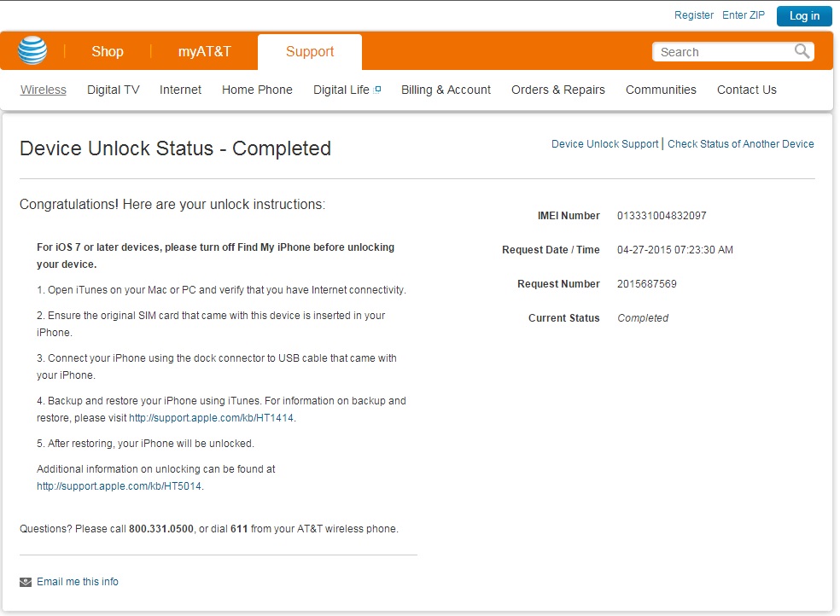Image resolution: width=840 pixels, height=616 pixels.
Task: Open the myAT&T tab
Action: pyautogui.click(x=205, y=51)
